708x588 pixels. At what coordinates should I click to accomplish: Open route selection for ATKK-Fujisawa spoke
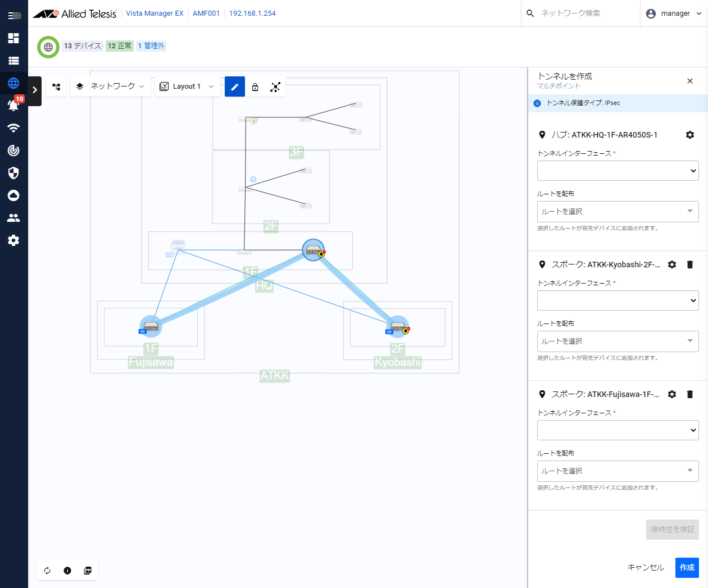[x=618, y=471]
